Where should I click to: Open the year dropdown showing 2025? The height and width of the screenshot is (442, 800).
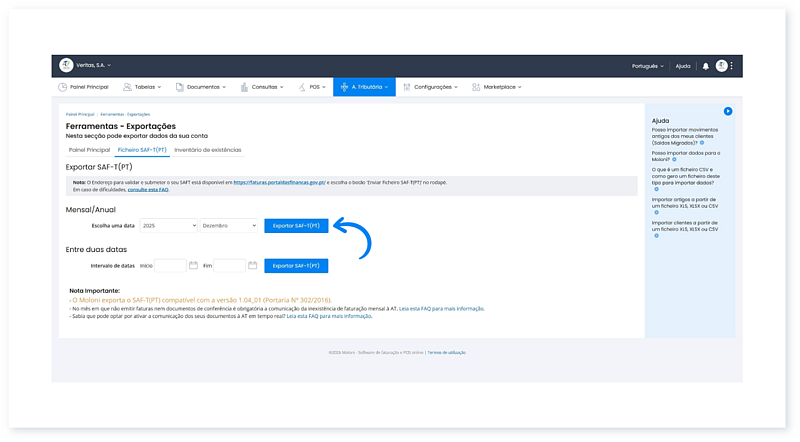(x=168, y=226)
